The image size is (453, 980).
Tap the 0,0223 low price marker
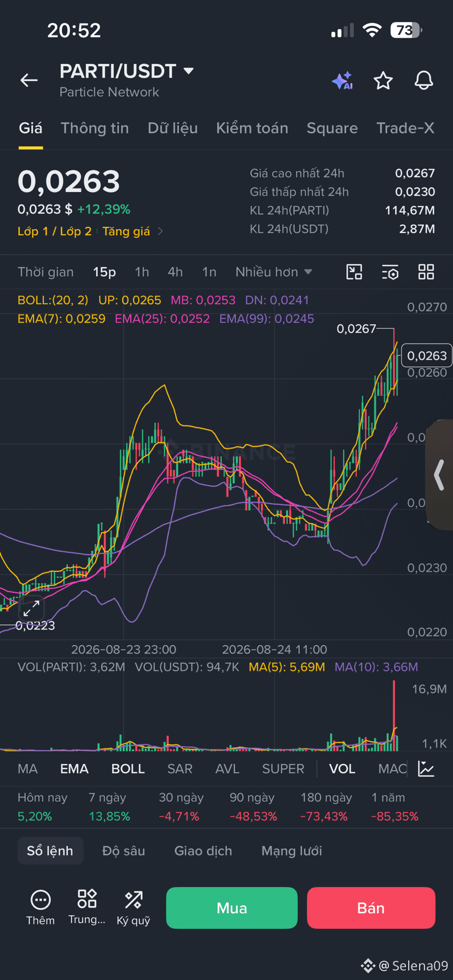[35, 626]
